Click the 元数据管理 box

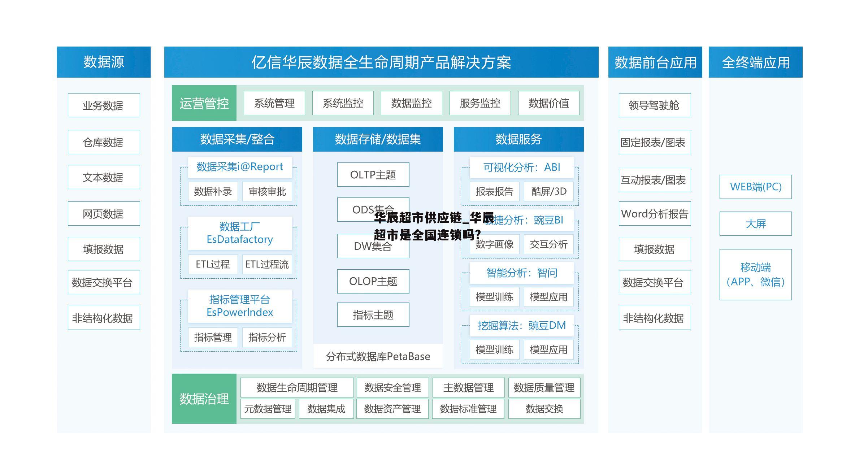[268, 409]
